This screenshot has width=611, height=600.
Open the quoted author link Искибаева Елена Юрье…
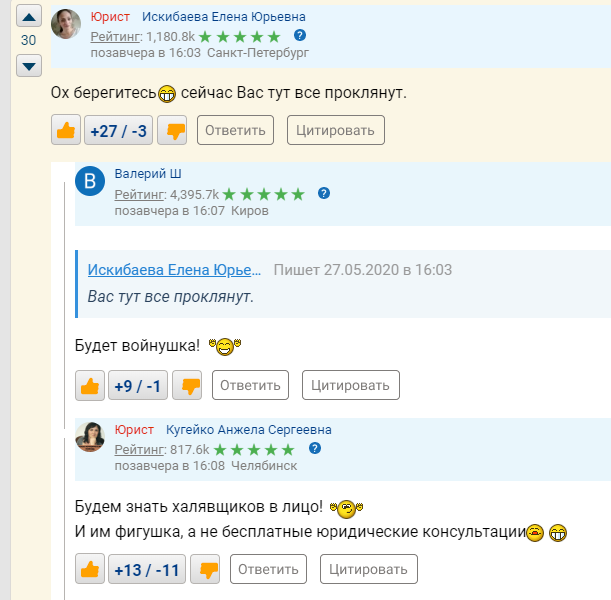coord(174,270)
